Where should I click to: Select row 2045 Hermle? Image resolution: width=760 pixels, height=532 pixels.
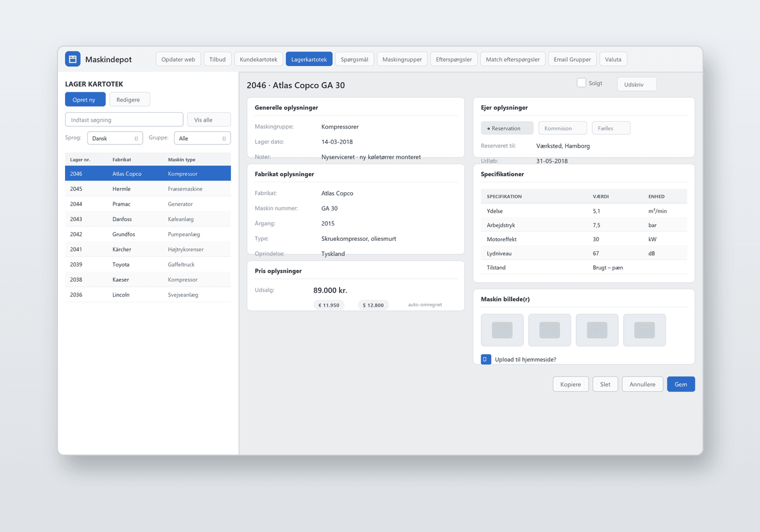pos(148,189)
